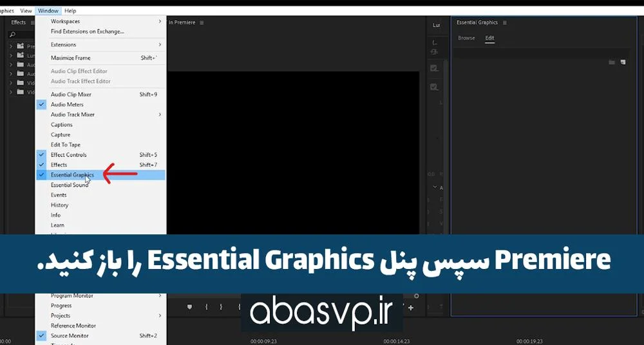Viewport: 644px width, 345px height.
Task: Select the Edit tab in Essential Graphics
Action: click(x=489, y=38)
